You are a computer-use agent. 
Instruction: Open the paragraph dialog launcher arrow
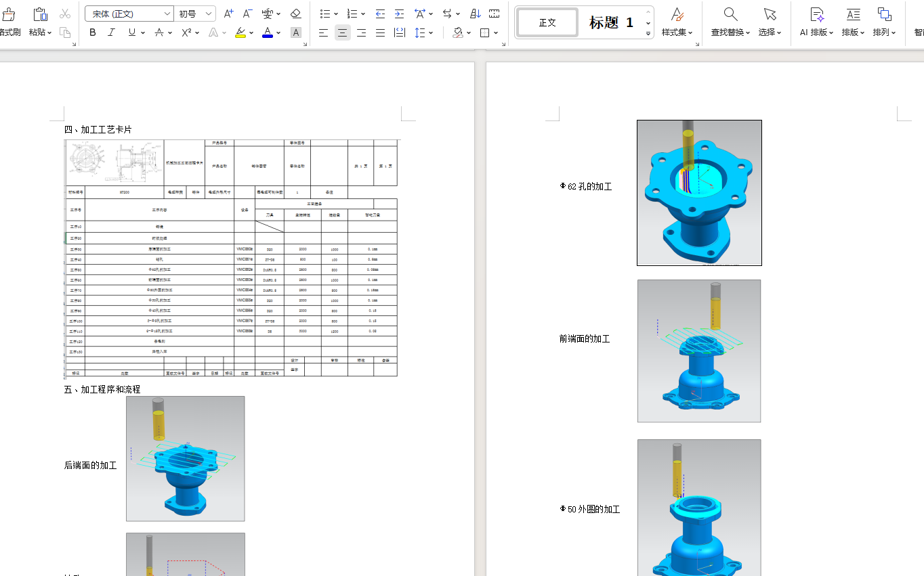pos(503,45)
